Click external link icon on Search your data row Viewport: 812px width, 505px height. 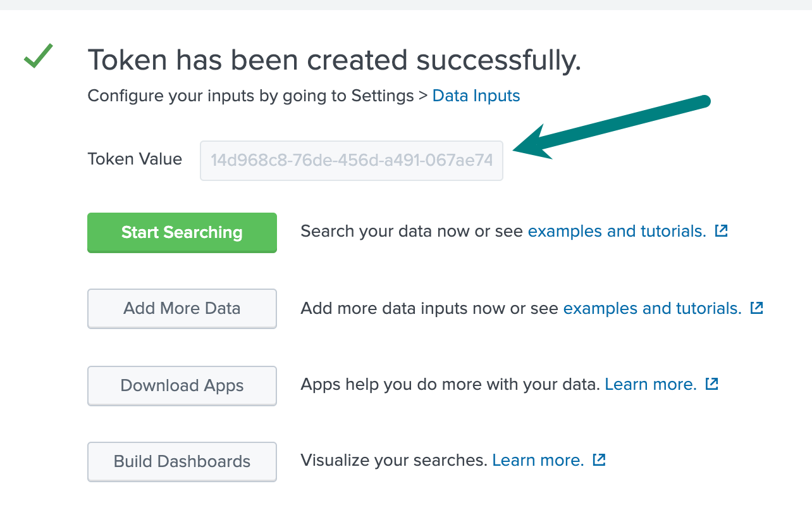721,231
